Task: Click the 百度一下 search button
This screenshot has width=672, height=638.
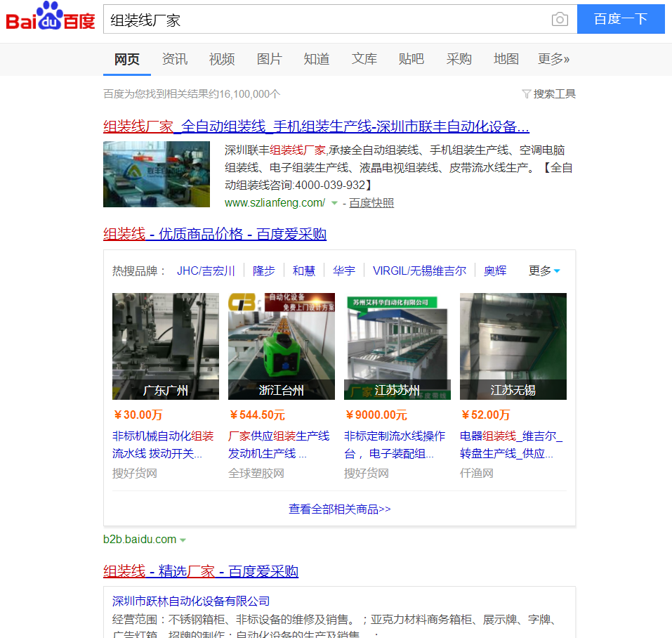Action: click(621, 19)
